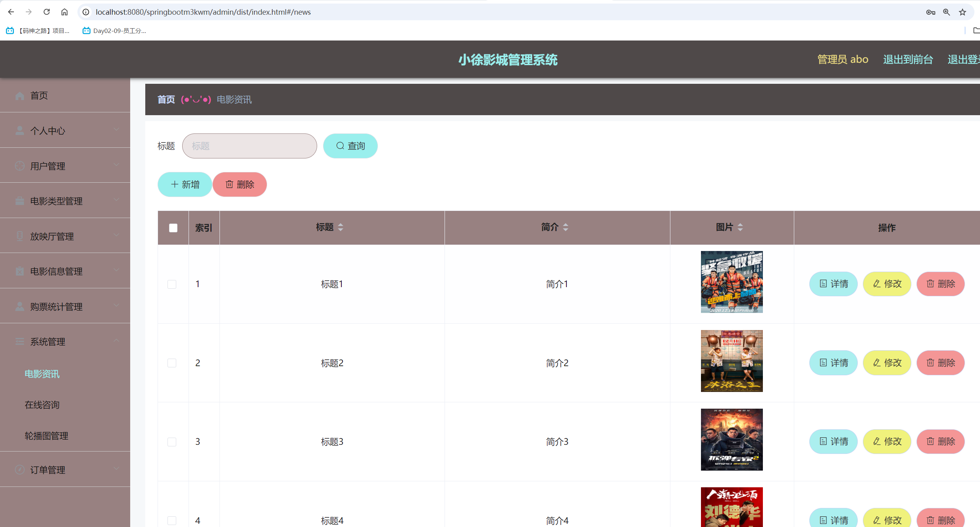The height and width of the screenshot is (527, 980).
Task: Reload the page using browser refresh icon
Action: tap(47, 12)
